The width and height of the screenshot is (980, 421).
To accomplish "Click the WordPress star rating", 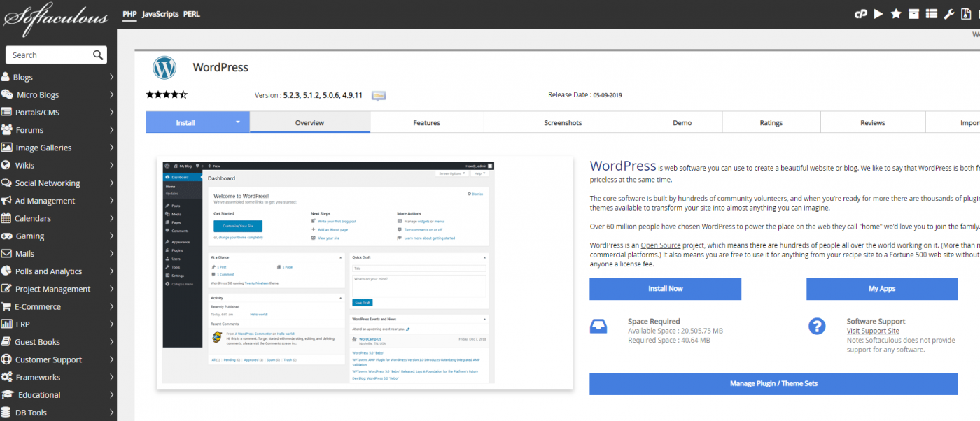I will (167, 94).
